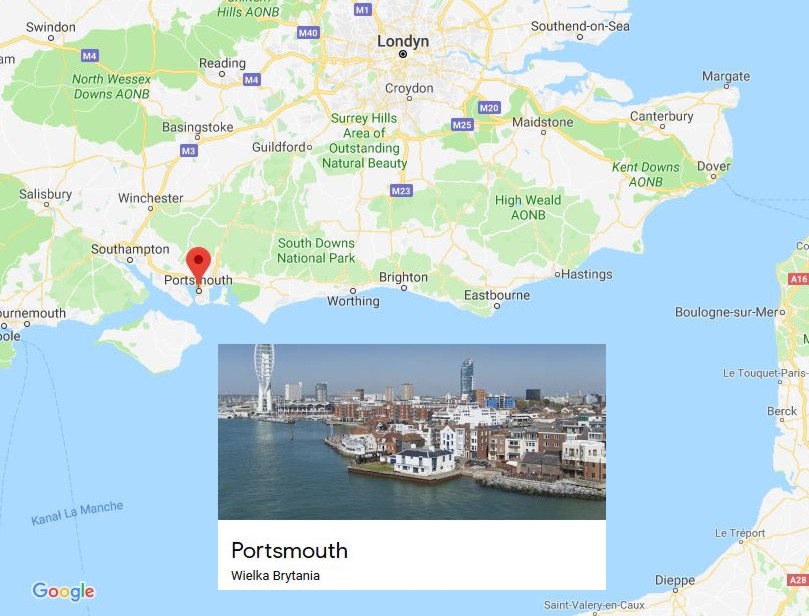Click the Londyn city marker dot
The image size is (809, 616).
pyautogui.click(x=403, y=54)
